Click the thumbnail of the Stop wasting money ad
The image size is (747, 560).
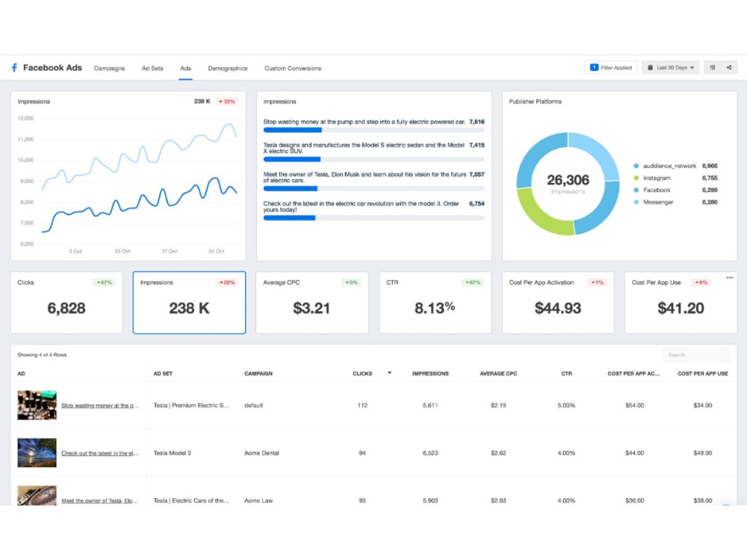coord(37,405)
